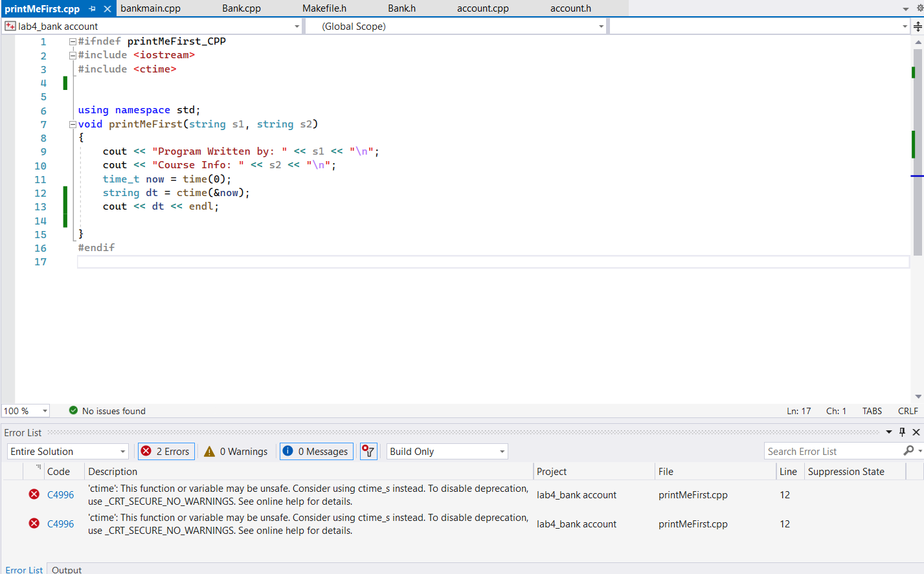Click the split editor icon above scrollbar

pos(918,27)
